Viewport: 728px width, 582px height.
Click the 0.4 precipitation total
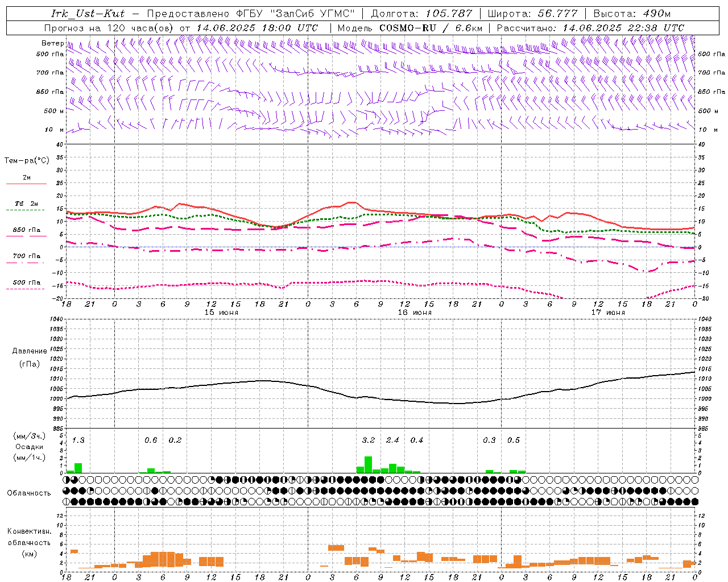tap(417, 440)
